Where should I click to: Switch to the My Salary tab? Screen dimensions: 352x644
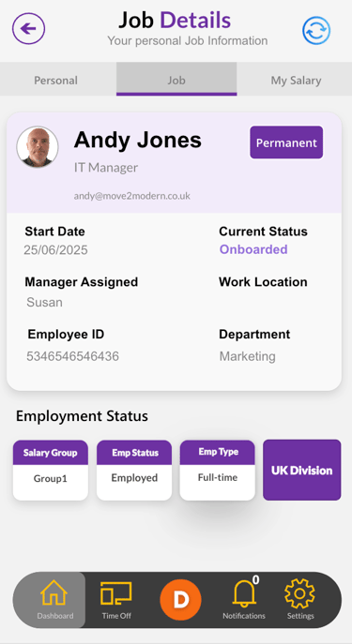(x=296, y=80)
